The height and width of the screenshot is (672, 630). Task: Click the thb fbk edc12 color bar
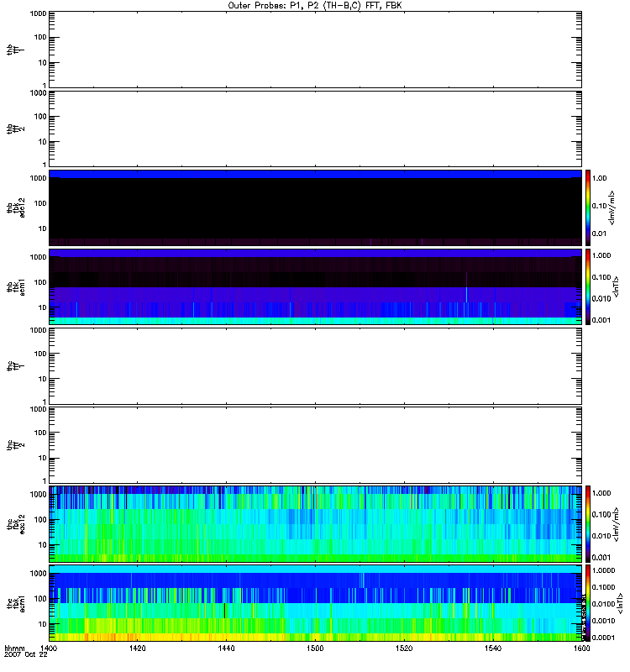(590, 207)
